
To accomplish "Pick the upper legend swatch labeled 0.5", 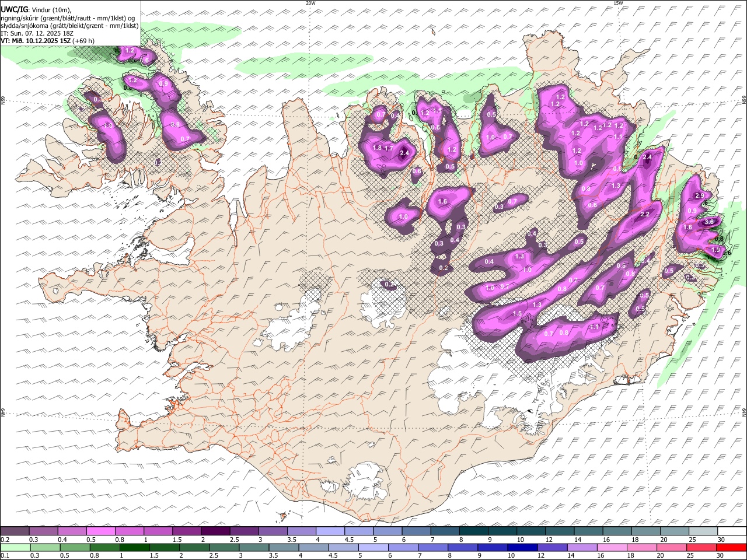I will click(100, 531).
